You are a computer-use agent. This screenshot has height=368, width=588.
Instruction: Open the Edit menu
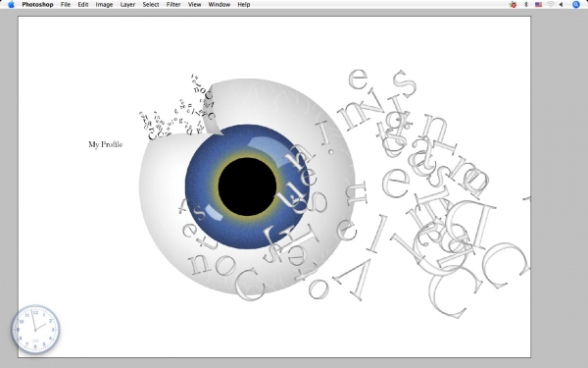pos(83,5)
